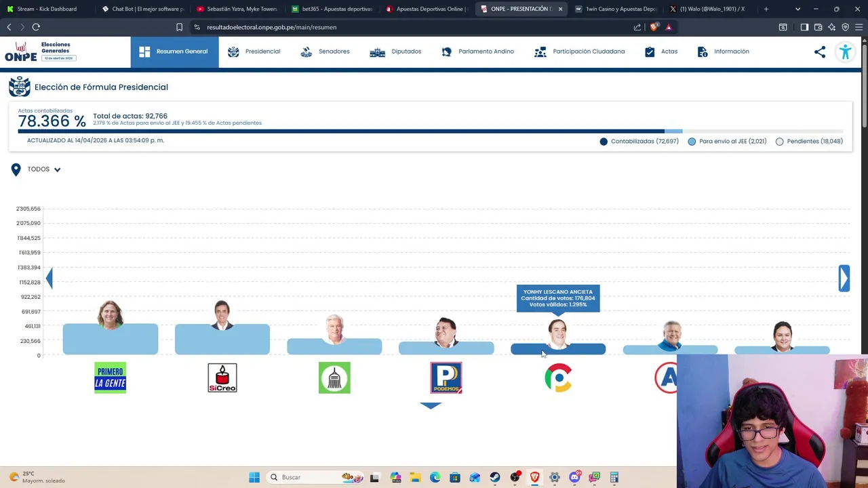Open File Explorer from taskbar
The height and width of the screenshot is (488, 868).
click(415, 477)
